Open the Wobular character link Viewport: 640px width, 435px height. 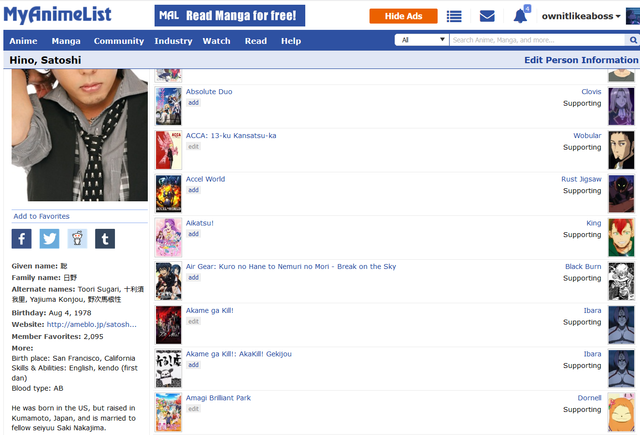[587, 135]
